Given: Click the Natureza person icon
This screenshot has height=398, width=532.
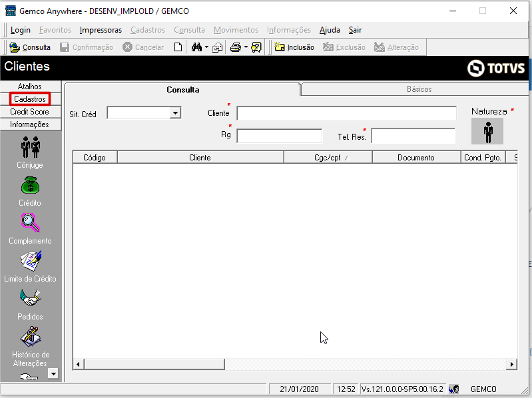Looking at the screenshot, I should 487,131.
